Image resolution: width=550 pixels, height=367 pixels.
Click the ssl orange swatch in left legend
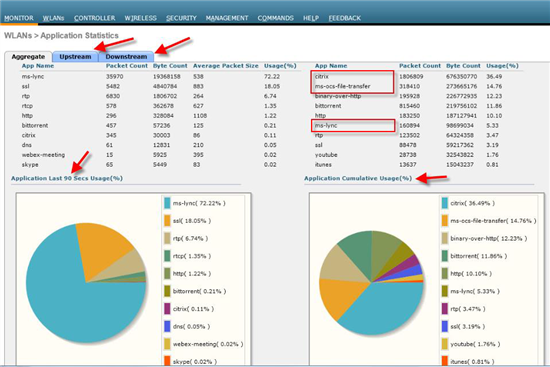click(167, 221)
